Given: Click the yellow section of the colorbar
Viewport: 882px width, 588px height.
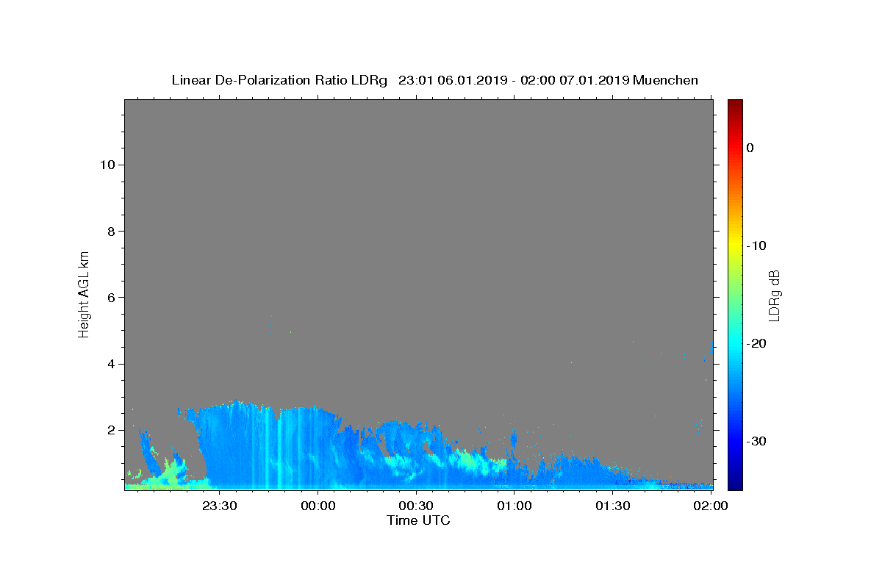Looking at the screenshot, I should (735, 243).
